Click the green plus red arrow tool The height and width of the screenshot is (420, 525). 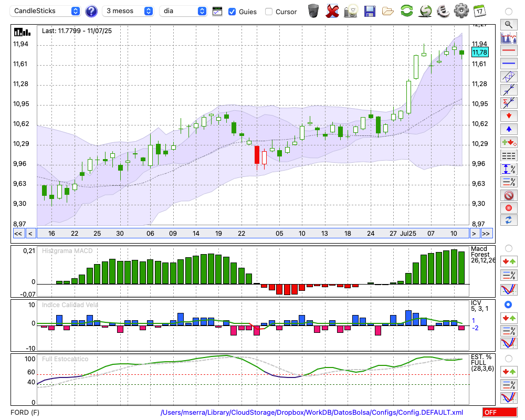509,142
